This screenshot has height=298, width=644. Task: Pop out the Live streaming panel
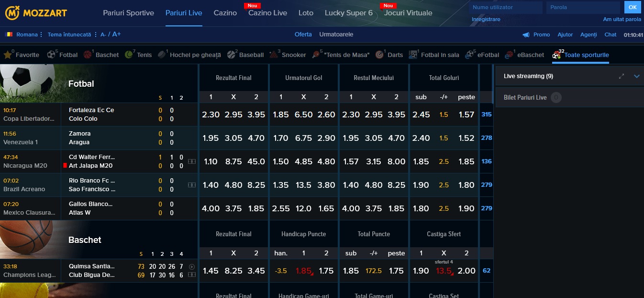(622, 76)
